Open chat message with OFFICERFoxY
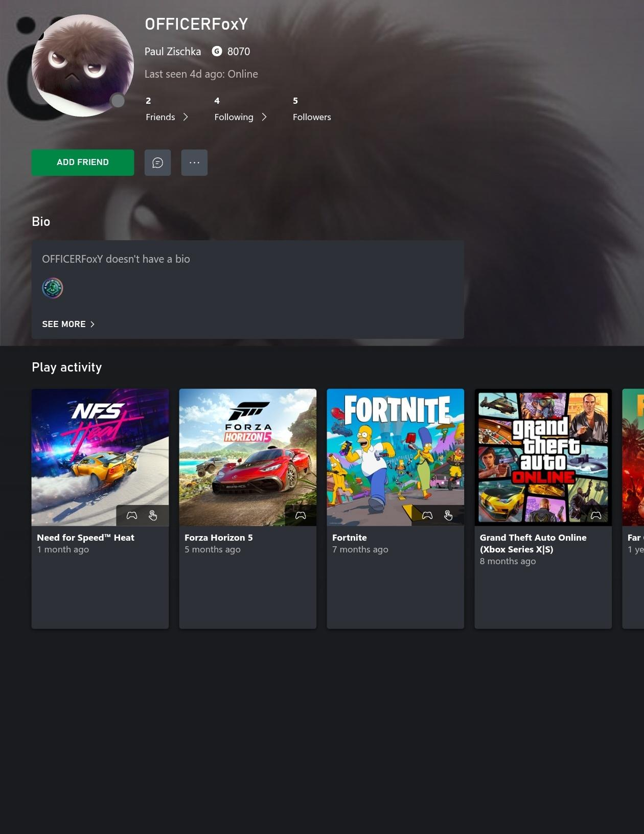Viewport: 644px width, 834px height. click(157, 163)
